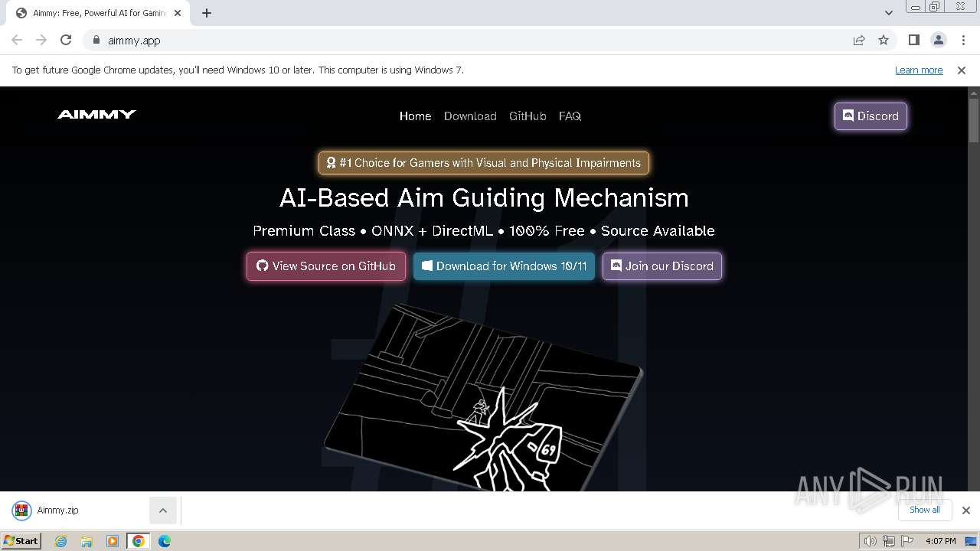Go forward in browser
This screenshot has width=980, height=551.
point(41,41)
